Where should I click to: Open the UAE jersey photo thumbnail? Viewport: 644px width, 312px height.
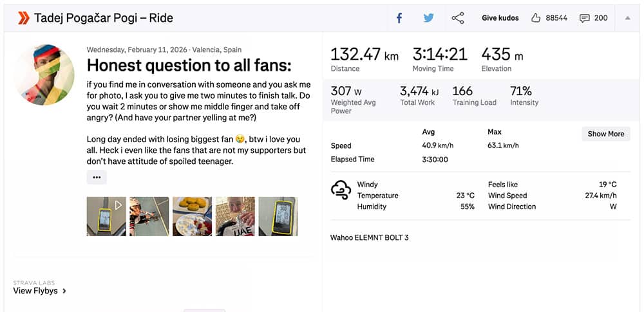click(x=235, y=216)
